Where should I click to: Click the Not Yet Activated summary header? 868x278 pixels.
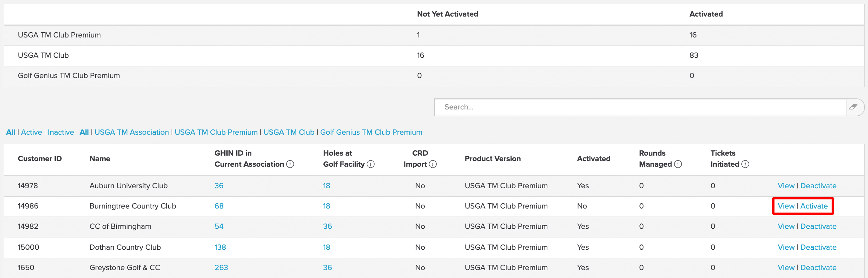447,14
